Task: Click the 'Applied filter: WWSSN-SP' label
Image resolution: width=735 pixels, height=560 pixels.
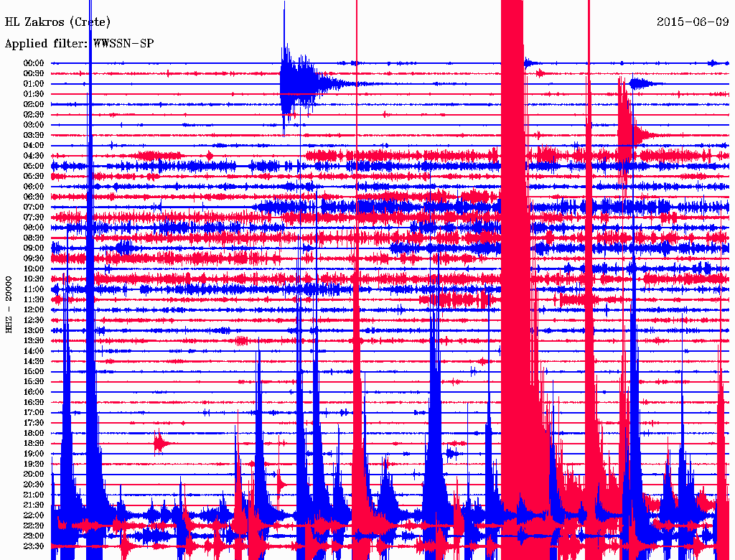Action: 79,44
